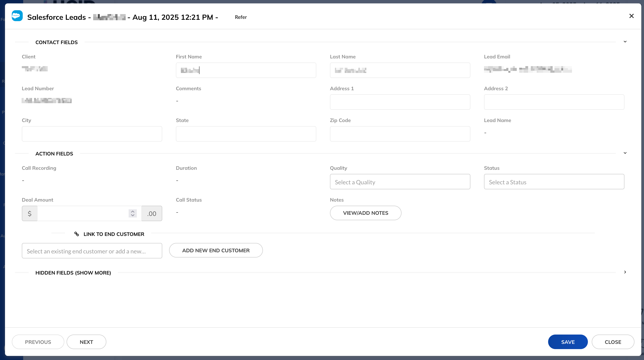Click Add New End Customer button
Viewport: 644px width, 360px height.
216,250
